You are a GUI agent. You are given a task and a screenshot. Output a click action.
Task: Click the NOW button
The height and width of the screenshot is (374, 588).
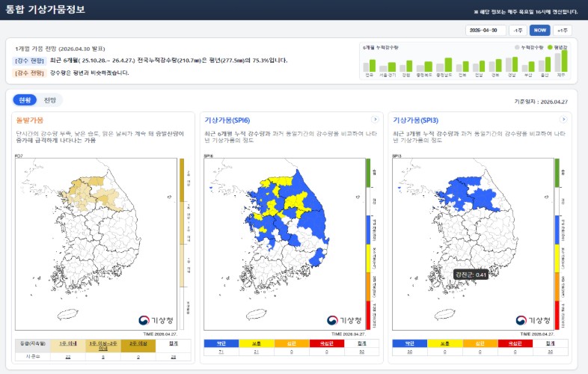[539, 31]
